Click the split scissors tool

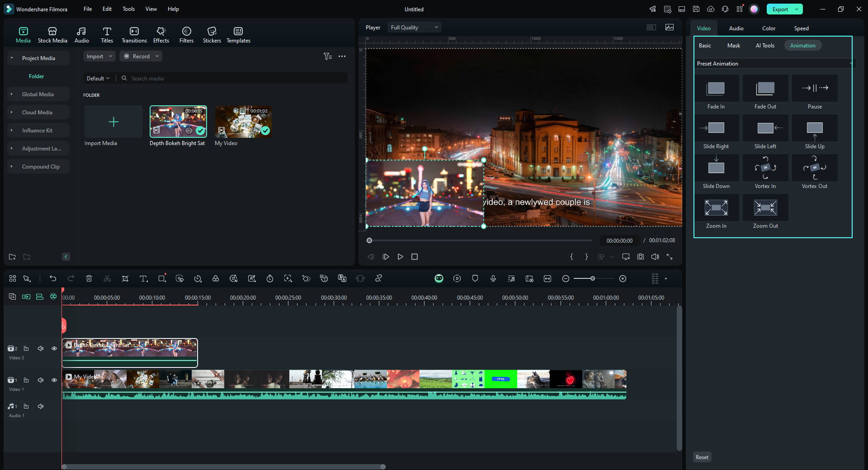[107, 279]
